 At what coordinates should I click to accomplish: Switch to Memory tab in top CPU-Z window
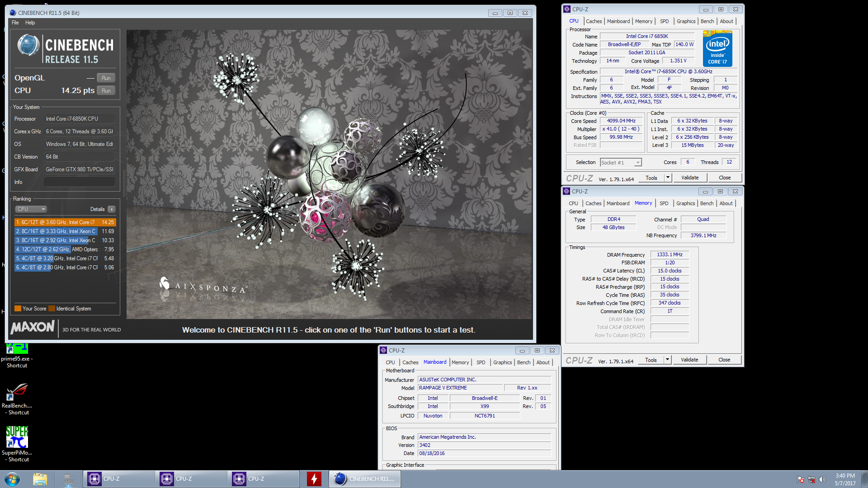643,21
